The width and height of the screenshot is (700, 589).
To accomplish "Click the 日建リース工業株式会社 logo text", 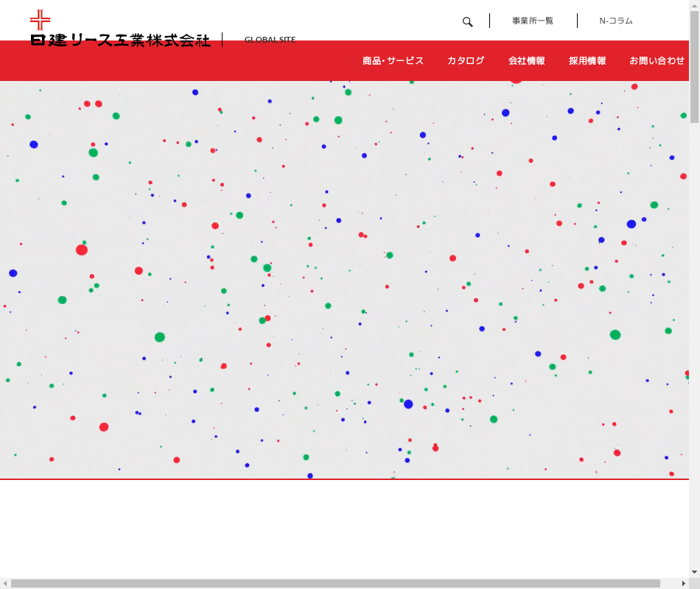I will (121, 40).
